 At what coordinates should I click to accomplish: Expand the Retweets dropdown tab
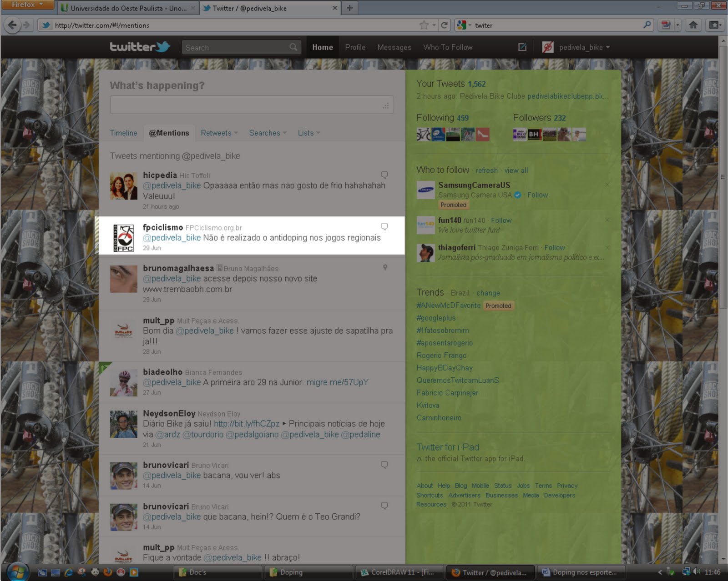click(219, 133)
